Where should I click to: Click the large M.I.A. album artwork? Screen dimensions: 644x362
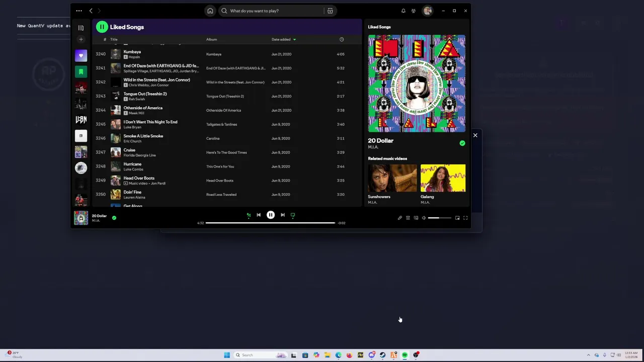pos(417,83)
